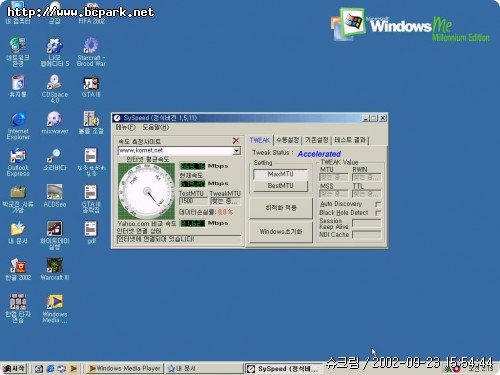Click the MSS value field
Screen dimensions: 500x375
[x=334, y=193]
